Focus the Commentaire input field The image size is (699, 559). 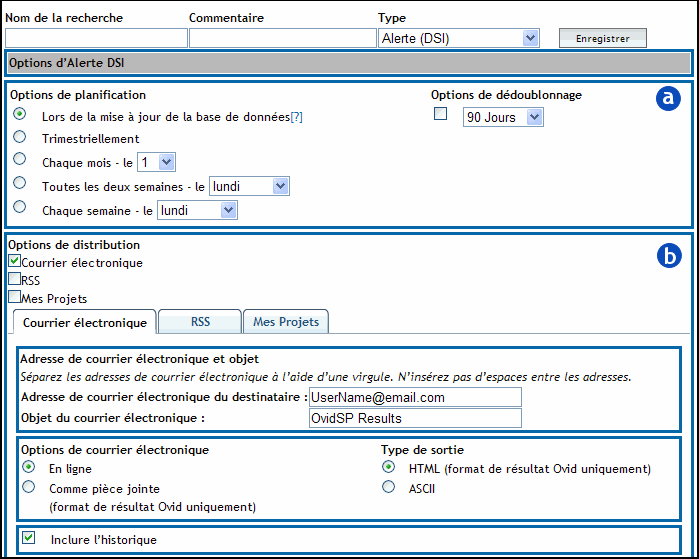pos(283,38)
